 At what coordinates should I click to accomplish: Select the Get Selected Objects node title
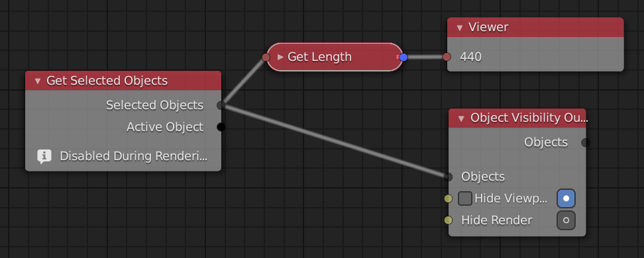pos(107,81)
